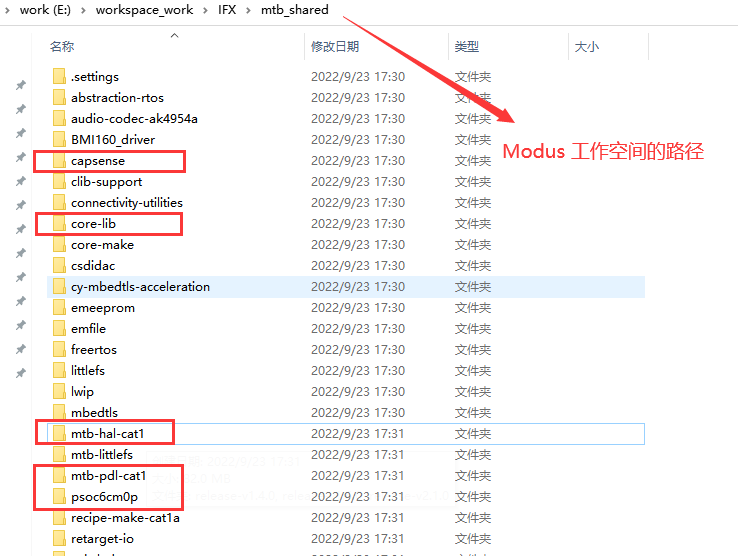Click the folder icon next to capsense
Image resolution: width=738 pixels, height=556 pixels.
click(59, 161)
